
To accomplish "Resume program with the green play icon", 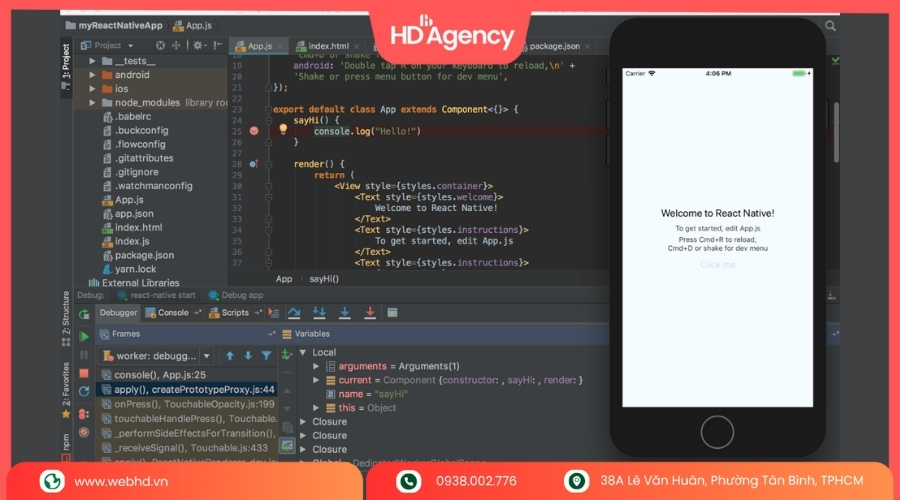I will (x=84, y=336).
